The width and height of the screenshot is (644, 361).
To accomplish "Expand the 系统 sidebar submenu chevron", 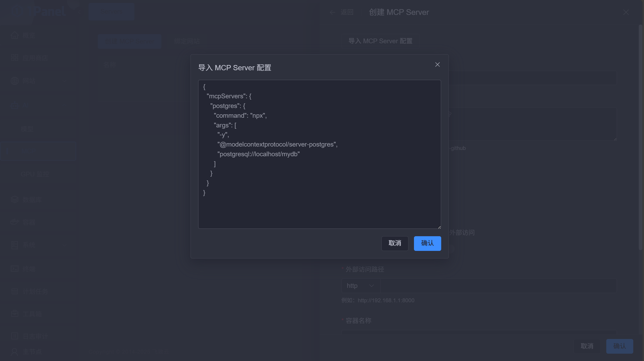I will tap(64, 245).
